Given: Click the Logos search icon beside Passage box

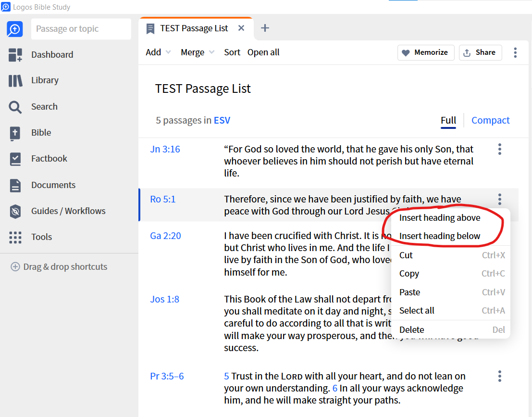Looking at the screenshot, I should tap(15, 29).
